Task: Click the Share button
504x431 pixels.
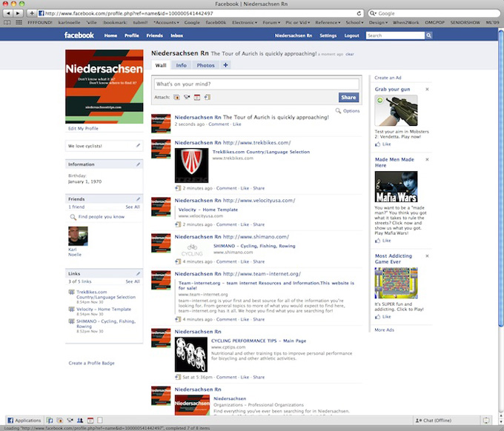Action: [x=348, y=97]
